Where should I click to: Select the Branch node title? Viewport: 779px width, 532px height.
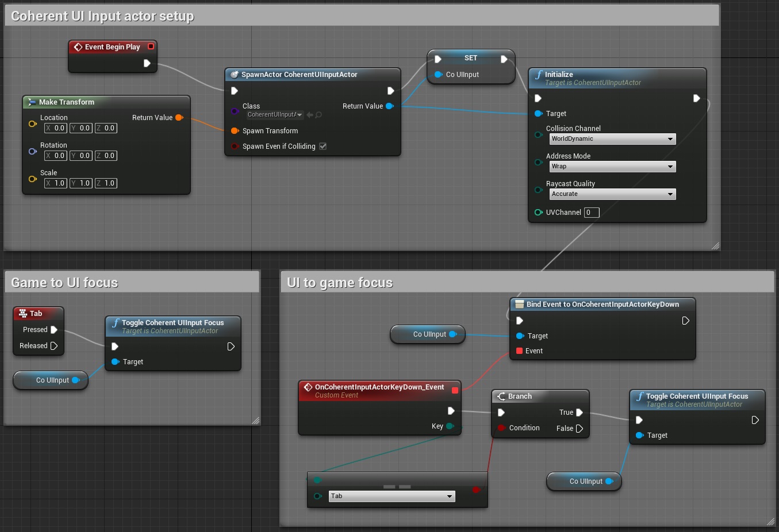[x=520, y=396]
